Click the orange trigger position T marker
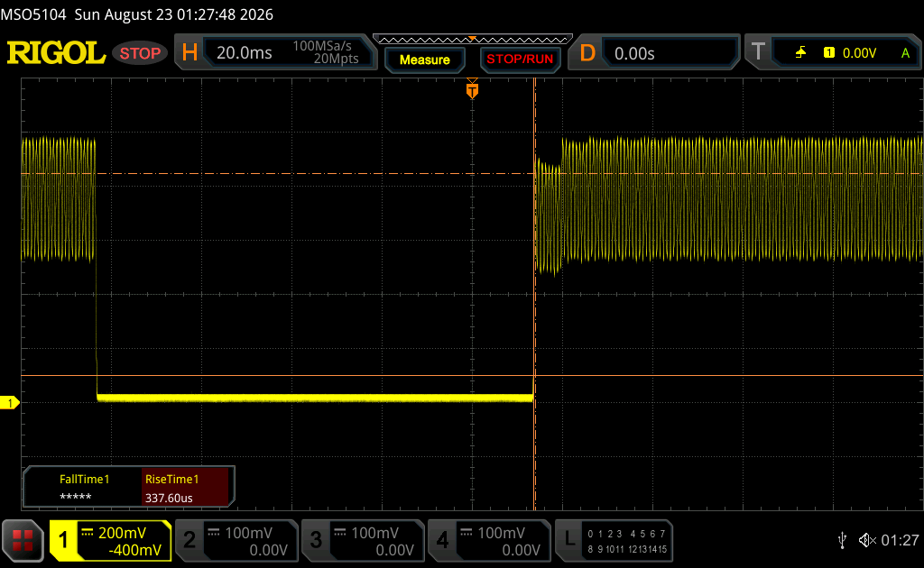This screenshot has width=924, height=568. [472, 90]
